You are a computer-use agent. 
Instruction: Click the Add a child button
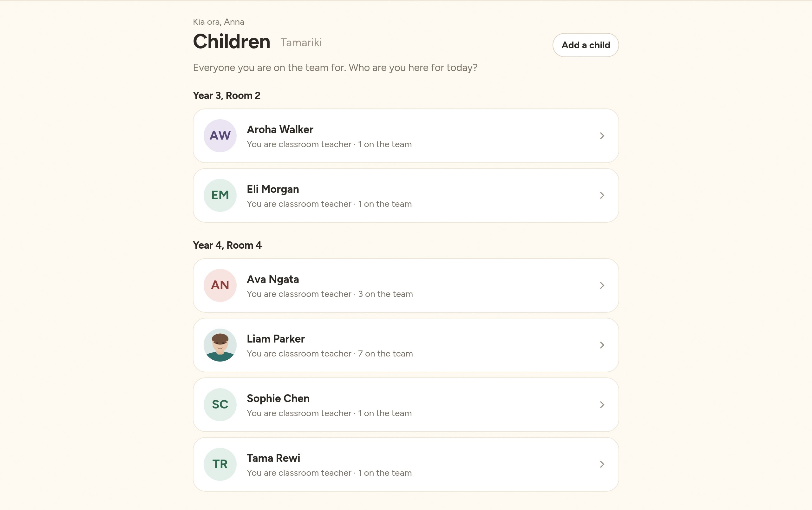[586, 45]
